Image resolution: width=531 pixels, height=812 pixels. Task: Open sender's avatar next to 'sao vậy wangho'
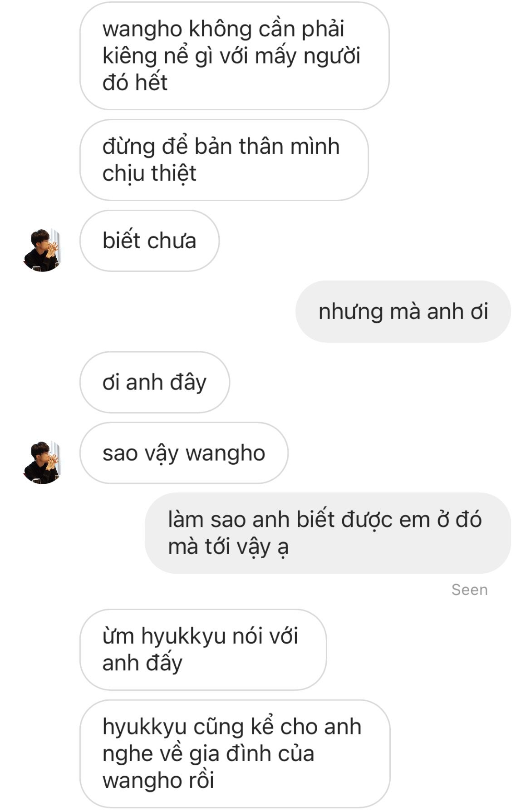(42, 462)
